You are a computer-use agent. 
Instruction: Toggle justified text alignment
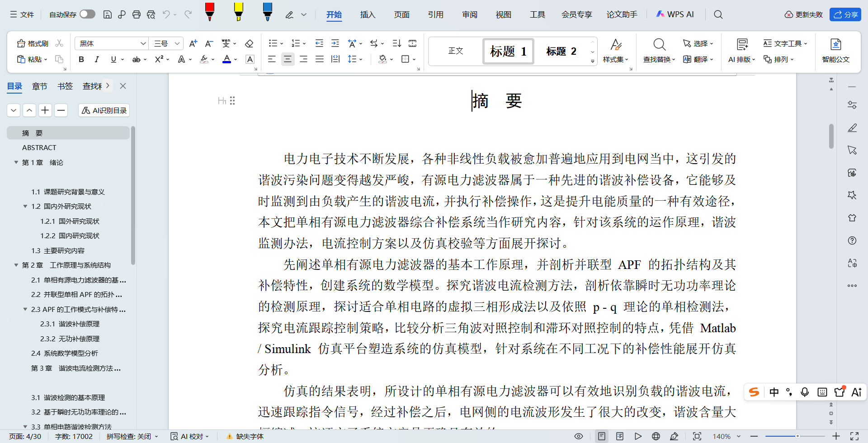[x=320, y=59]
